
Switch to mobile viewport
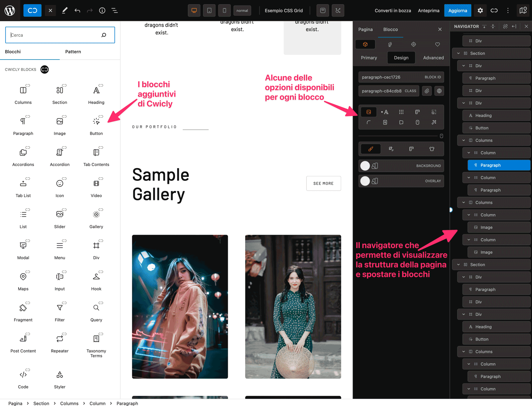[224, 11]
